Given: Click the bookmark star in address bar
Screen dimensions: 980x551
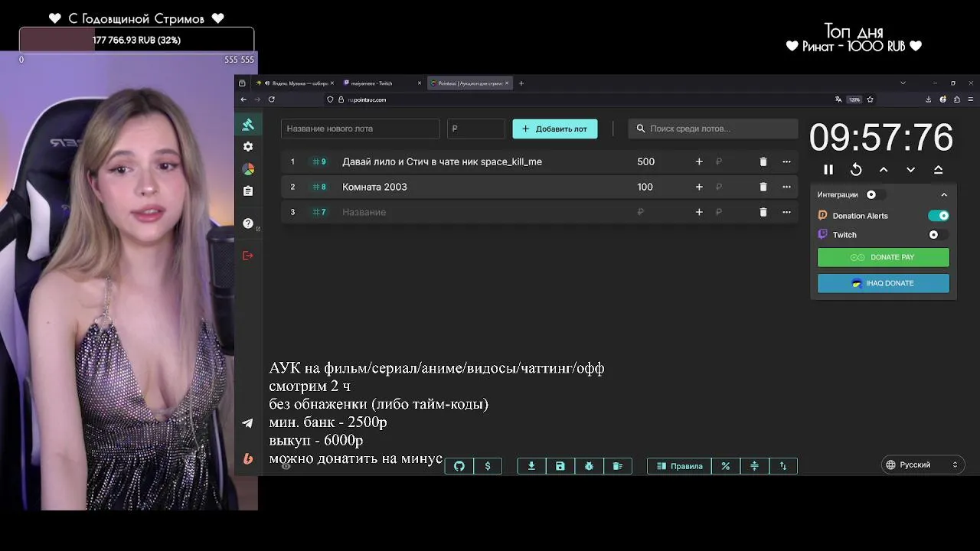Looking at the screenshot, I should (871, 99).
